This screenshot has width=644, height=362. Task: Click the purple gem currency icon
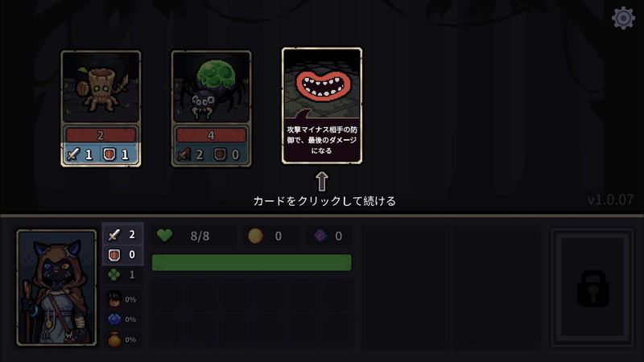(320, 236)
